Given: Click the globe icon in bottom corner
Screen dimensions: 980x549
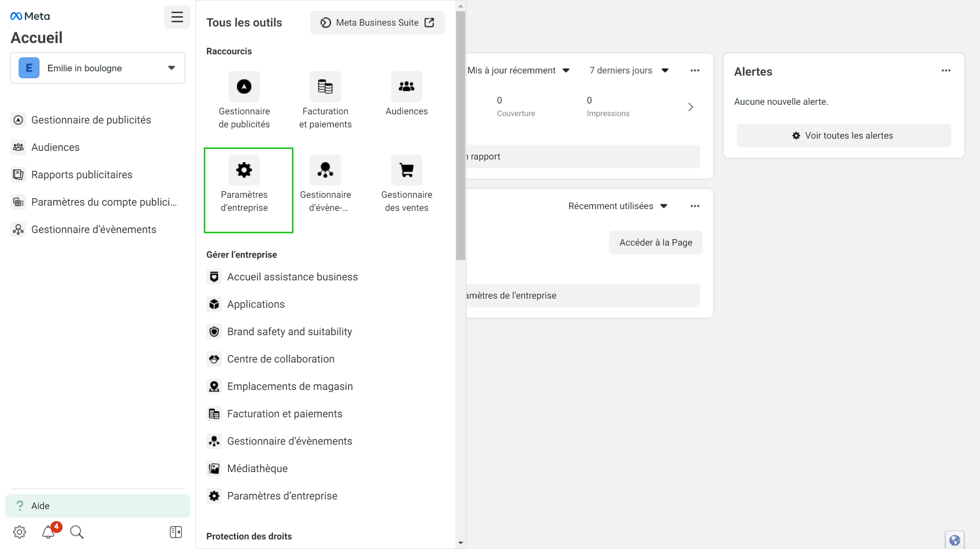Looking at the screenshot, I should [x=955, y=540].
